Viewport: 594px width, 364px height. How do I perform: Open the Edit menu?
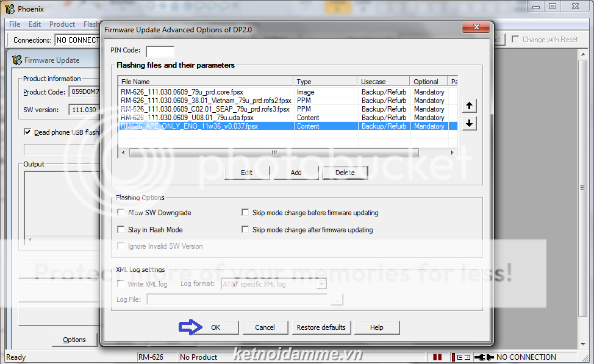click(35, 24)
